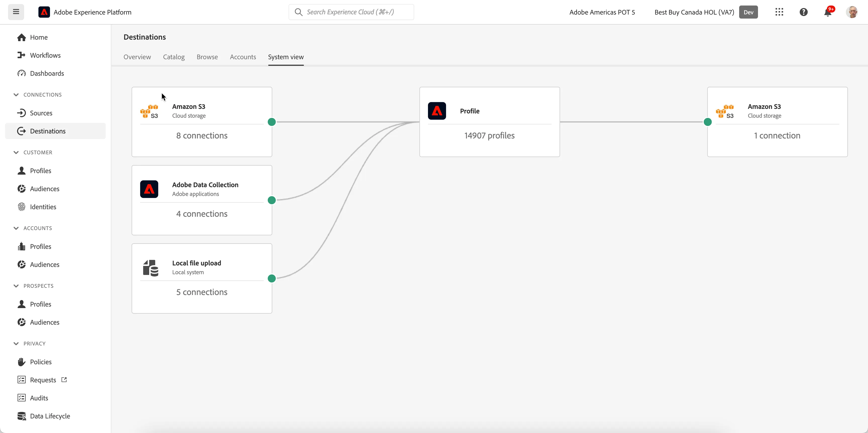
Task: Open the user profile avatar
Action: 852,12
